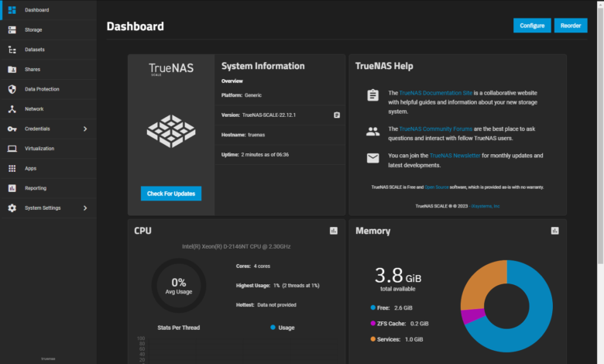Click the Intel Xeon D-2146NT CPU text
Image resolution: width=604 pixels, height=364 pixels.
(236, 246)
